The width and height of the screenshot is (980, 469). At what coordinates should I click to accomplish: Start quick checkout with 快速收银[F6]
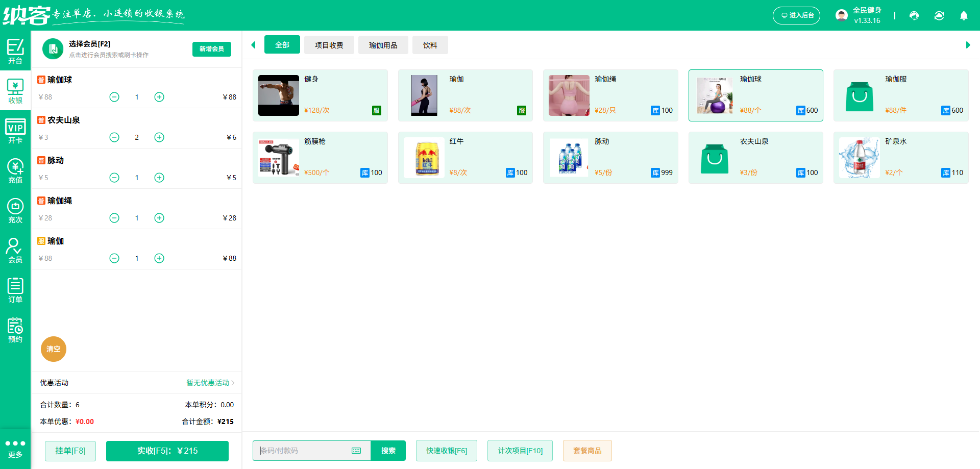coord(446,451)
